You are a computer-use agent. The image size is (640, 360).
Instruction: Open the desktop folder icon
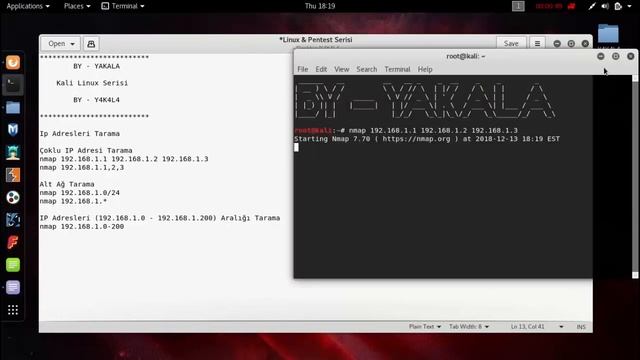[608, 33]
